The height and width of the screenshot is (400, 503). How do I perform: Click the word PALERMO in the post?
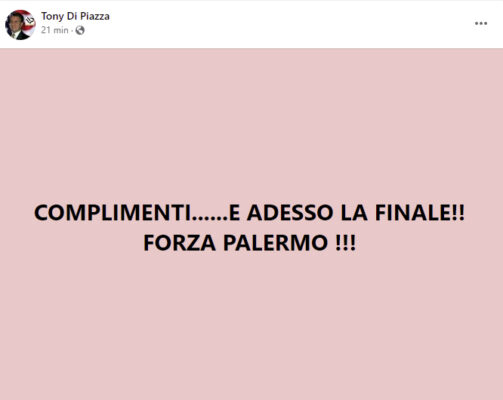pyautogui.click(x=275, y=243)
